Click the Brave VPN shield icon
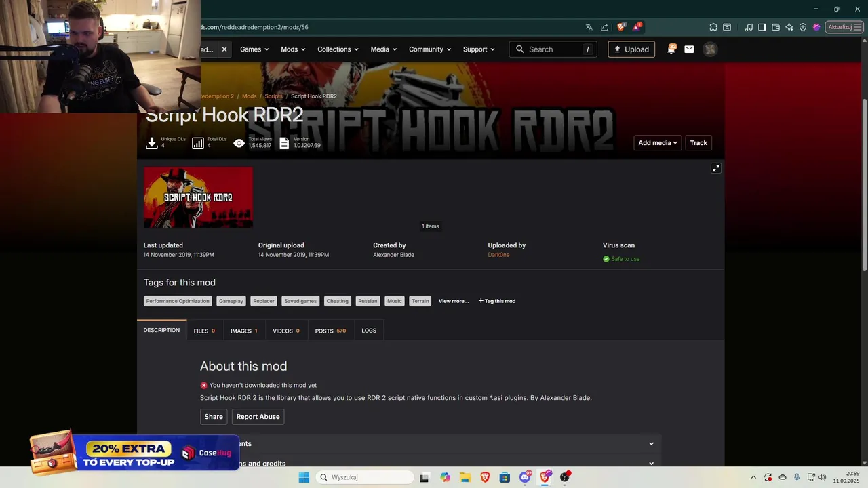The width and height of the screenshot is (868, 488). 803,27
